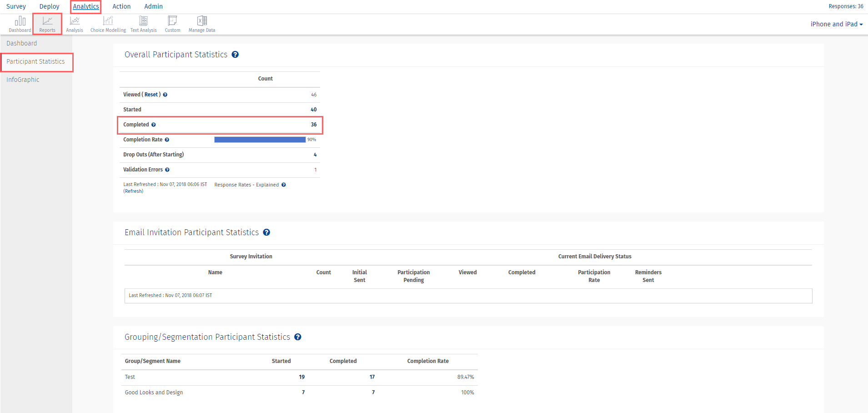Reset the Viewed count
This screenshot has height=413, width=868.
point(151,95)
